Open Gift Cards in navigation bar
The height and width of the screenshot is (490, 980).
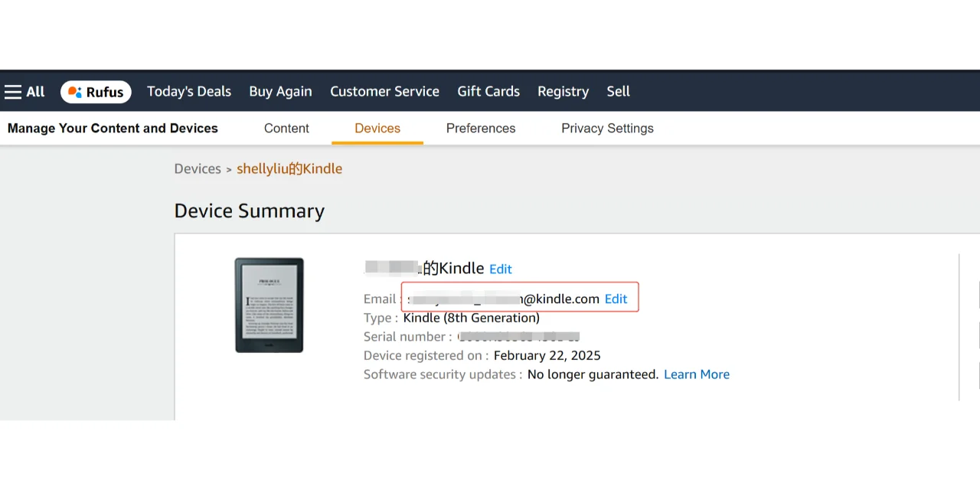[x=488, y=92]
